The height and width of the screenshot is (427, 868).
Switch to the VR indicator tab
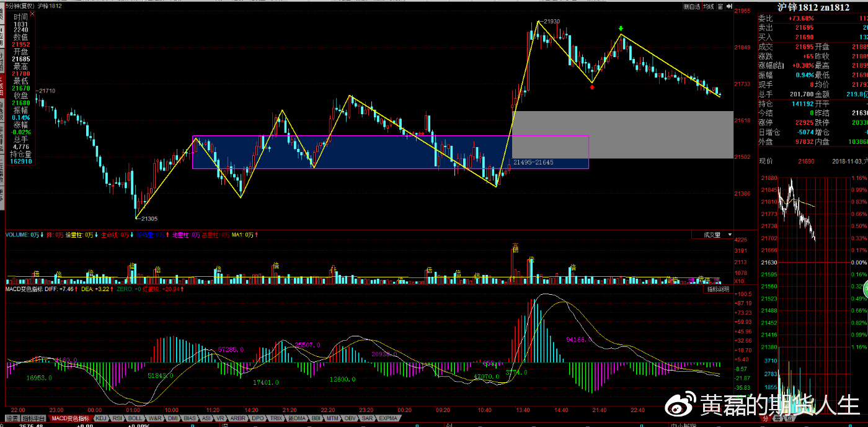click(x=221, y=418)
